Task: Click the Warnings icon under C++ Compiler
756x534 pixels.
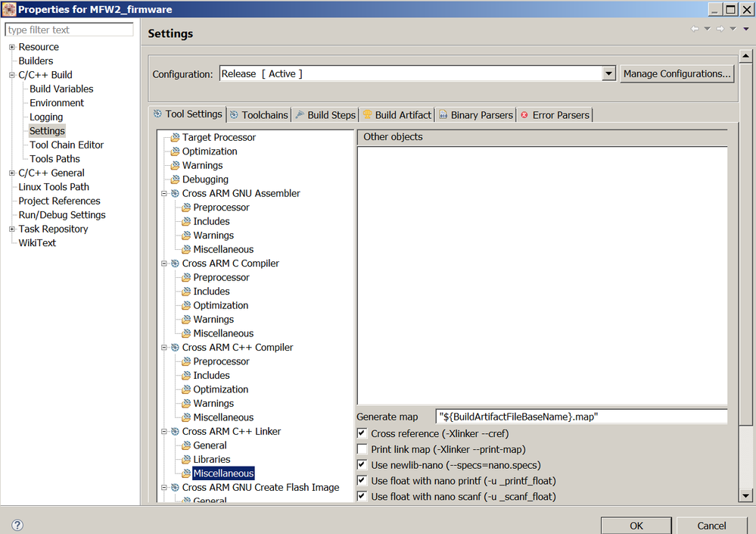Action: click(x=186, y=403)
